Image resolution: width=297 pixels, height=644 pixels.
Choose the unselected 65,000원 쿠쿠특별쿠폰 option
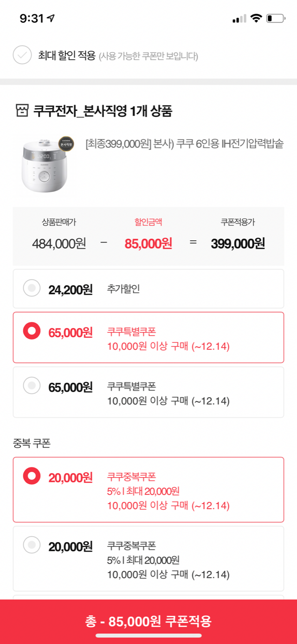(x=32, y=386)
